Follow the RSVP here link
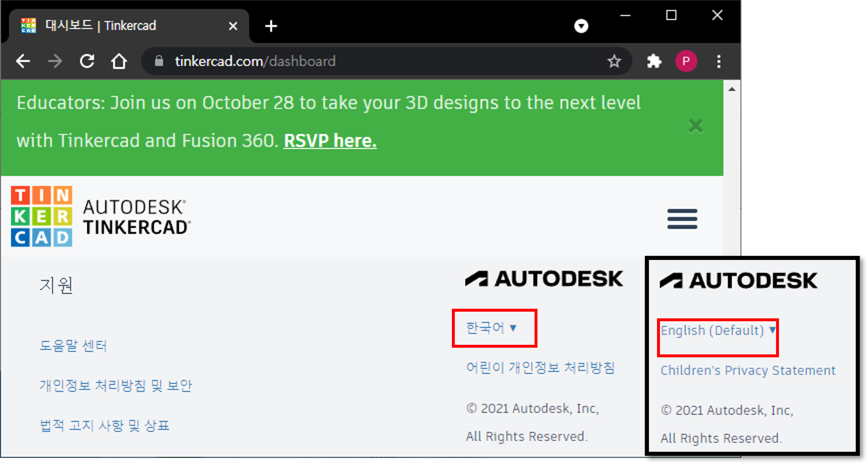868x464 pixels. [330, 141]
